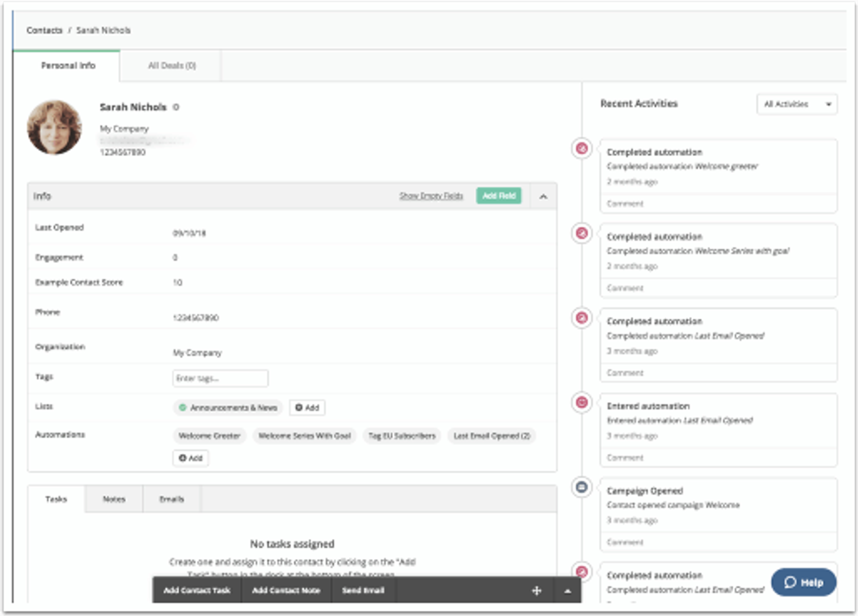Image resolution: width=858 pixels, height=616 pixels.
Task: Click the Enter tags input field
Action: coord(220,378)
